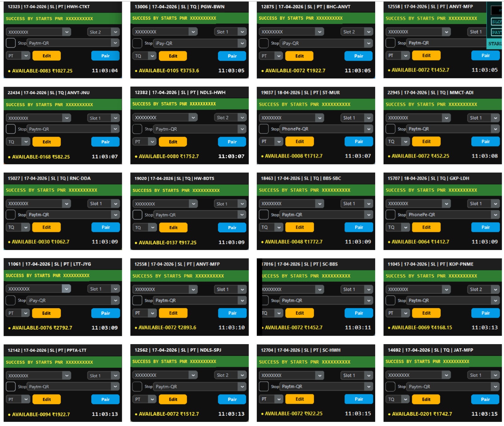504x426 pixels.
Task: Tick the Stop checkbox in HWH-CTKT card
Action: coord(11,43)
